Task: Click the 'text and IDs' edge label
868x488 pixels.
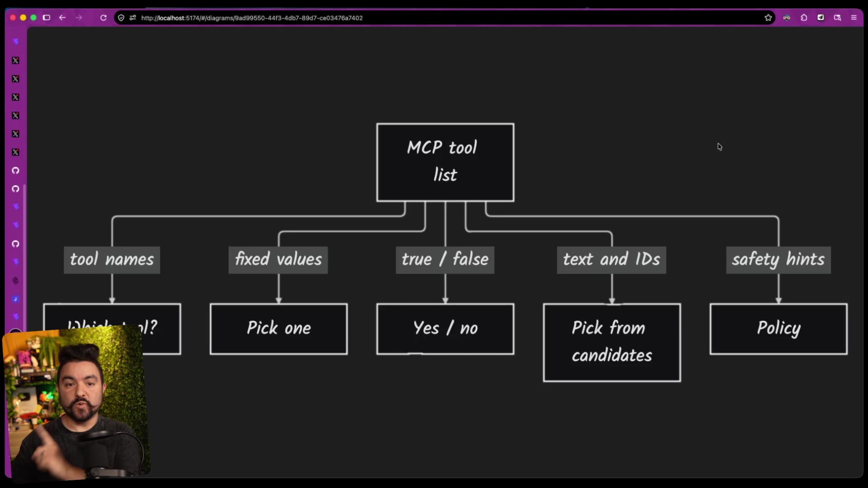Action: pyautogui.click(x=611, y=260)
